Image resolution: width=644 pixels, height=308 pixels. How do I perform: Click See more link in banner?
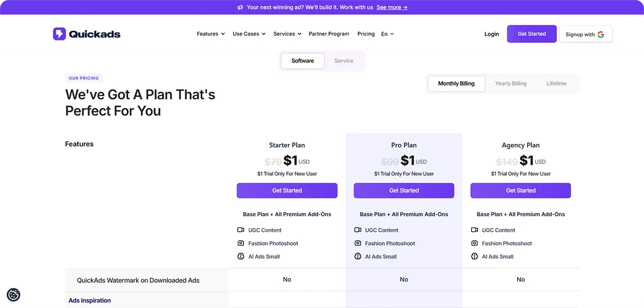(392, 8)
